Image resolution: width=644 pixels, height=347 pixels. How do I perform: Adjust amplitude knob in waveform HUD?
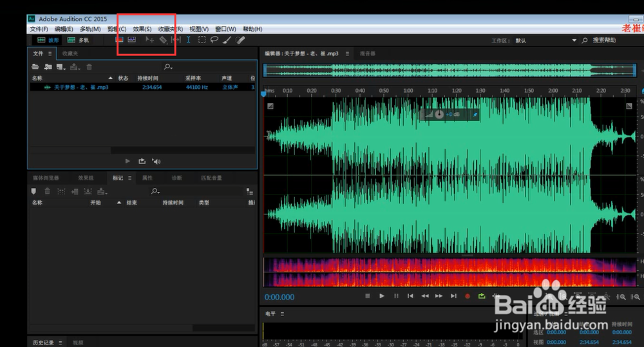[x=439, y=115]
